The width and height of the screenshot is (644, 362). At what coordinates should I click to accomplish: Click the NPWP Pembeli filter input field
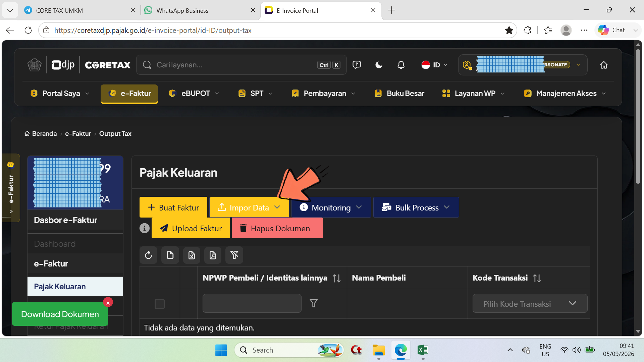252,303
